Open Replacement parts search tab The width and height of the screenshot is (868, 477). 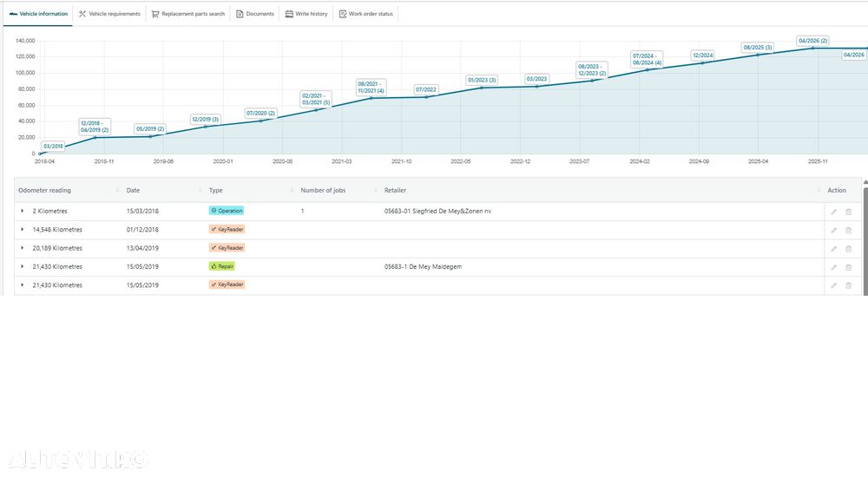[188, 14]
